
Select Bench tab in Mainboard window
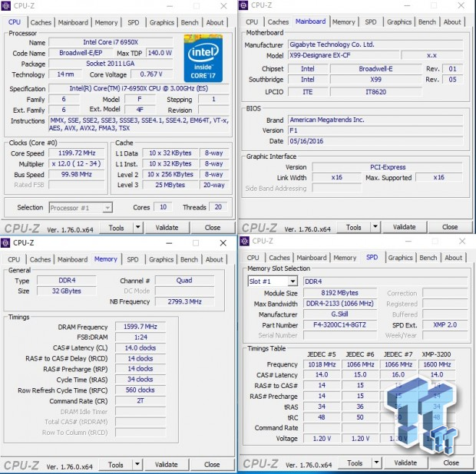pyautogui.click(x=427, y=21)
